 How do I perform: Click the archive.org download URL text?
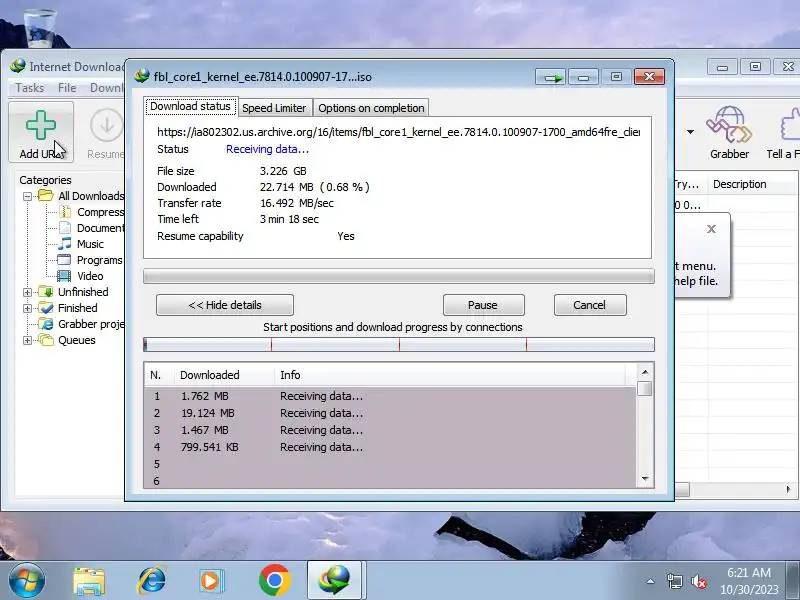pos(398,132)
